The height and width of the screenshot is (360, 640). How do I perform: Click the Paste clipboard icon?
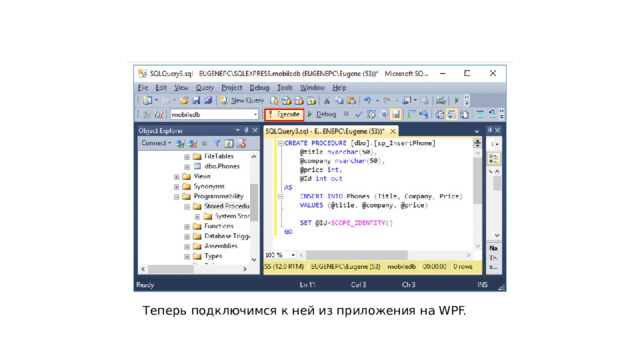pos(351,100)
